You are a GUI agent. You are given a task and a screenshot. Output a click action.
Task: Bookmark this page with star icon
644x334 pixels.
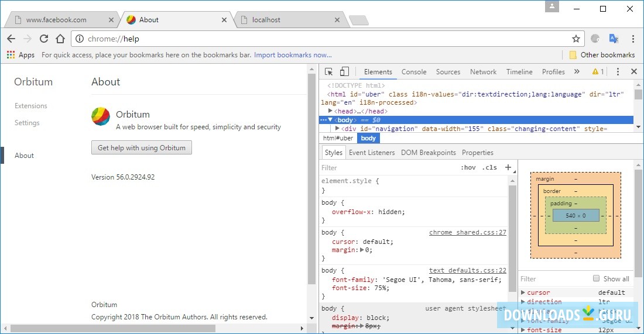click(576, 39)
